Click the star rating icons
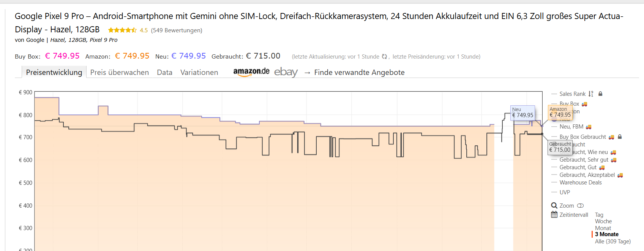This screenshot has width=644, height=251. coord(122,30)
